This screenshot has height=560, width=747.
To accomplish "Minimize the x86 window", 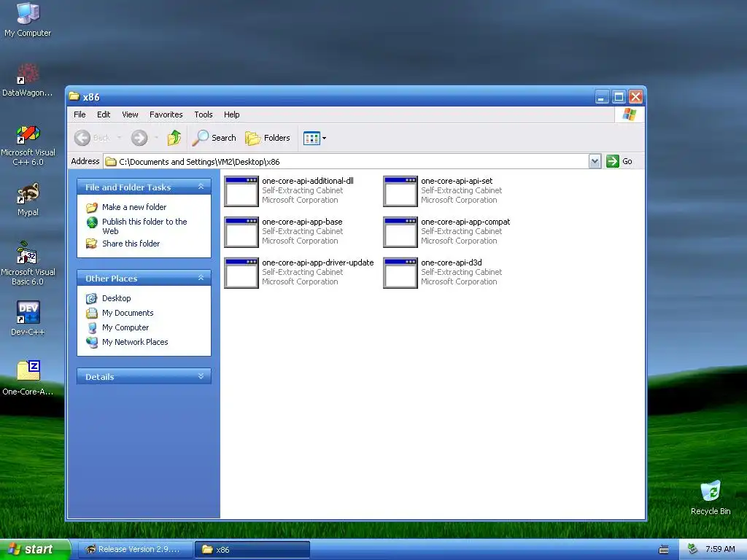I will click(602, 97).
